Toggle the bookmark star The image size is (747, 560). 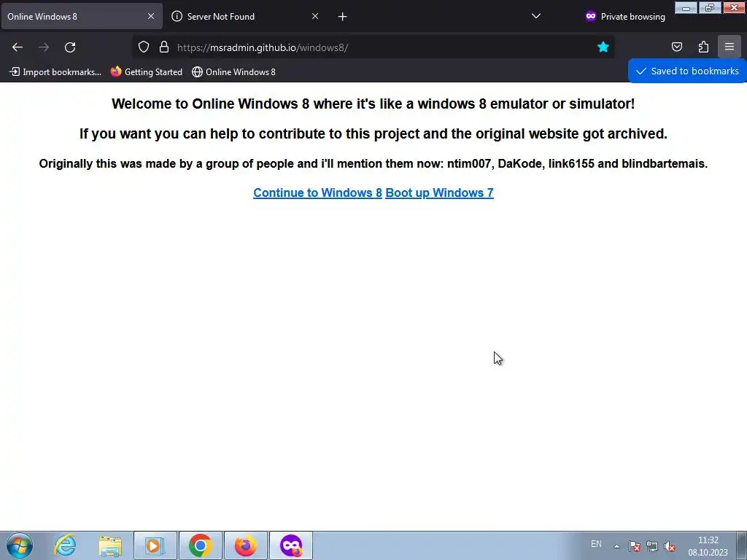pyautogui.click(x=603, y=47)
